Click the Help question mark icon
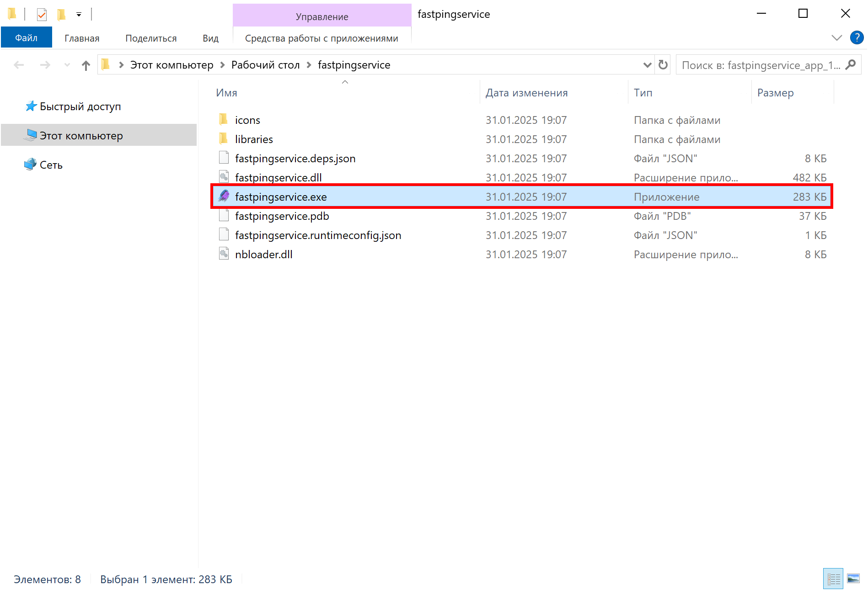Image resolution: width=868 pixels, height=590 pixels. [x=857, y=37]
